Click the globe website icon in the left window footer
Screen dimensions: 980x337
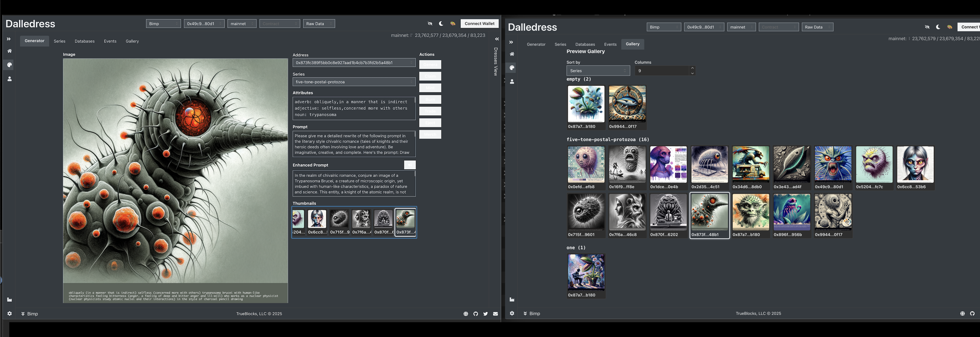point(466,314)
